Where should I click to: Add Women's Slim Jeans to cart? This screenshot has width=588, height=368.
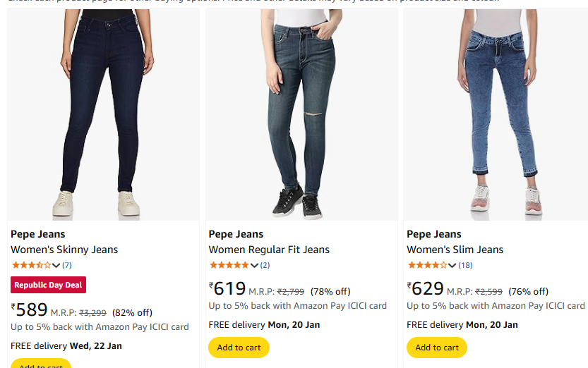click(437, 348)
